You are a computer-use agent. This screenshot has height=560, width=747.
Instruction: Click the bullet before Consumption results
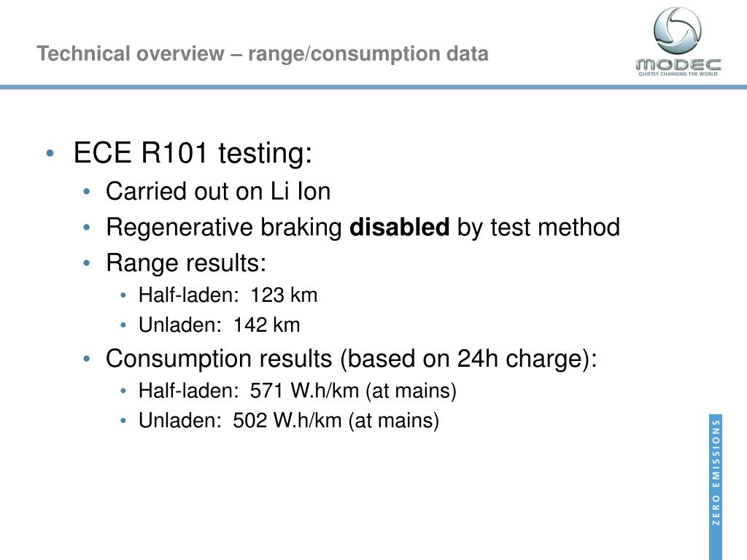86,359
